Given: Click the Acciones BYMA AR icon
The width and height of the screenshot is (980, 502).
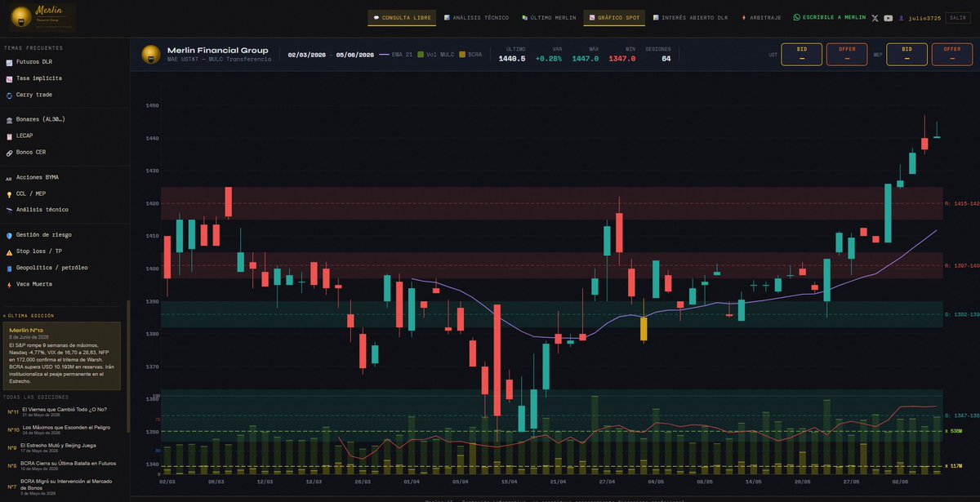Looking at the screenshot, I should tap(9, 177).
